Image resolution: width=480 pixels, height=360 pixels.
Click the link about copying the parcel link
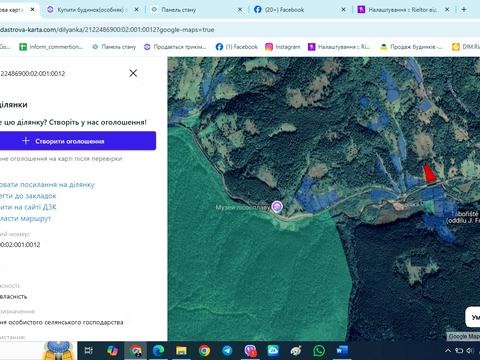(47, 185)
